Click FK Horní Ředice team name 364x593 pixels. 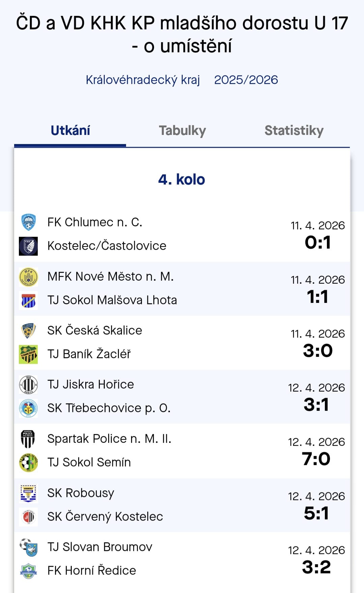(x=92, y=571)
